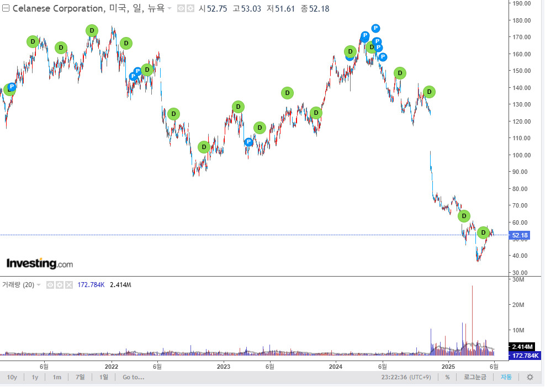This screenshot has width=556, height=392.
Task: Collapse the Celanese Corporation legend box icon
Action: (x=6, y=8)
